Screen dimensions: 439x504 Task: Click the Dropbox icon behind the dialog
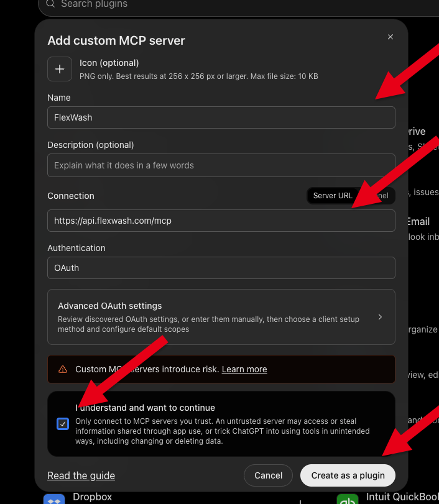[x=54, y=499]
